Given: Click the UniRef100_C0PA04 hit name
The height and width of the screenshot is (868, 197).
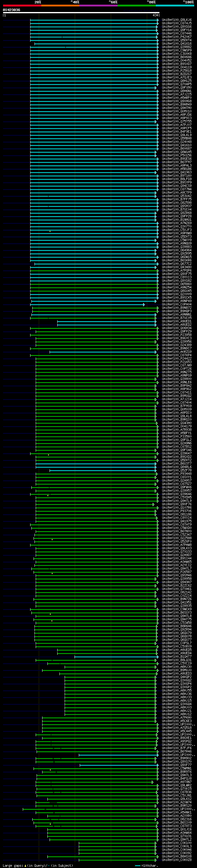Looking at the screenshot, I should coord(177,304).
